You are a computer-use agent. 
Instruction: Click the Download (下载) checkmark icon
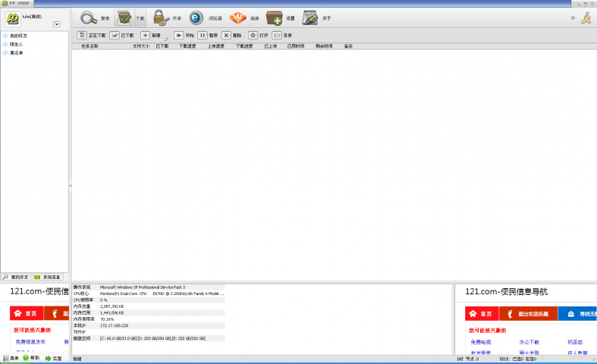(x=126, y=18)
